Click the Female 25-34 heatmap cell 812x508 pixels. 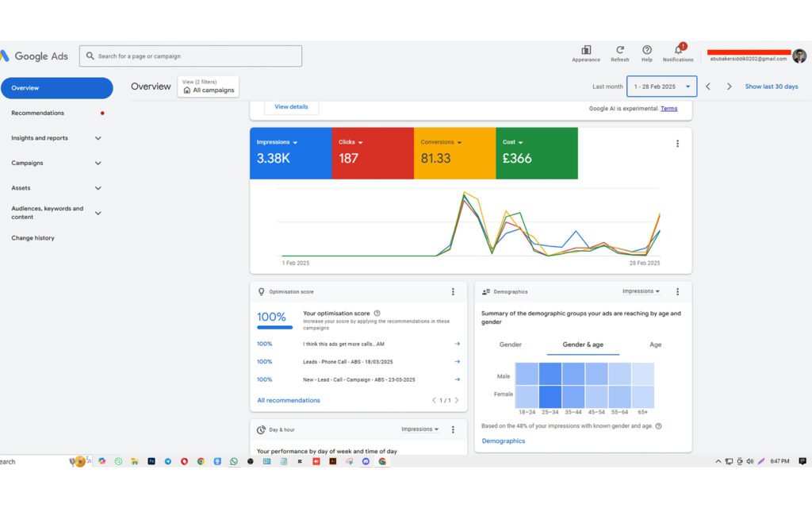tap(550, 397)
